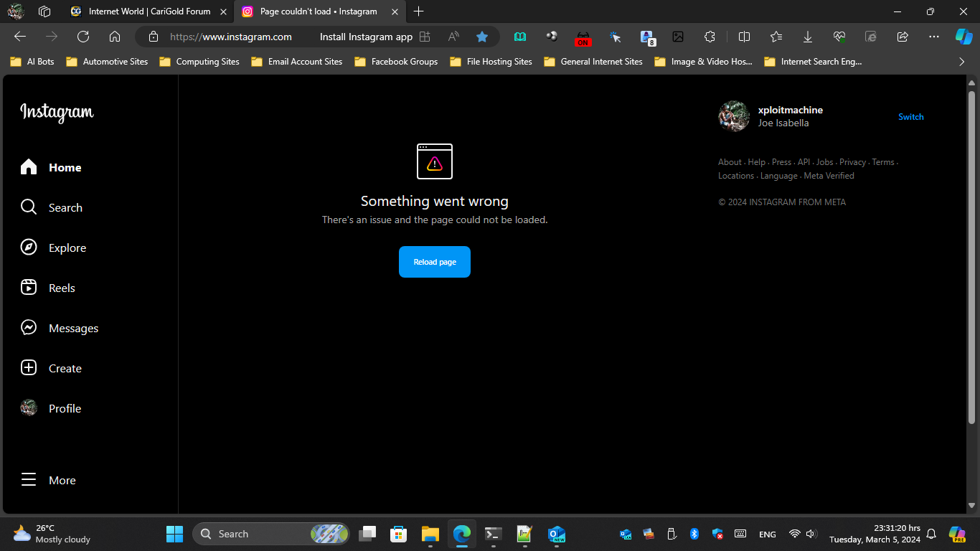Image resolution: width=980 pixels, height=551 pixels.
Task: Open Reels from the sidebar
Action: coord(48,288)
